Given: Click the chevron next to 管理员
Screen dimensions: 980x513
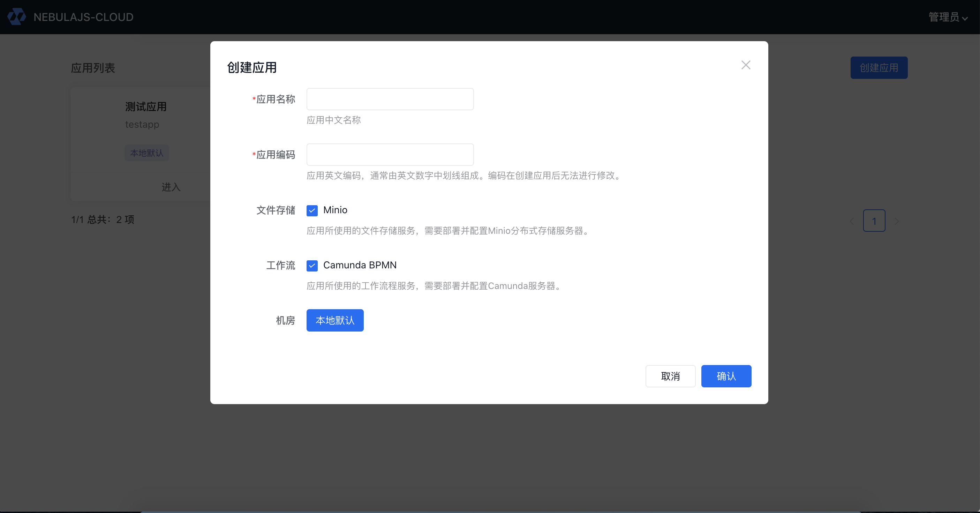Looking at the screenshot, I should coord(965,18).
